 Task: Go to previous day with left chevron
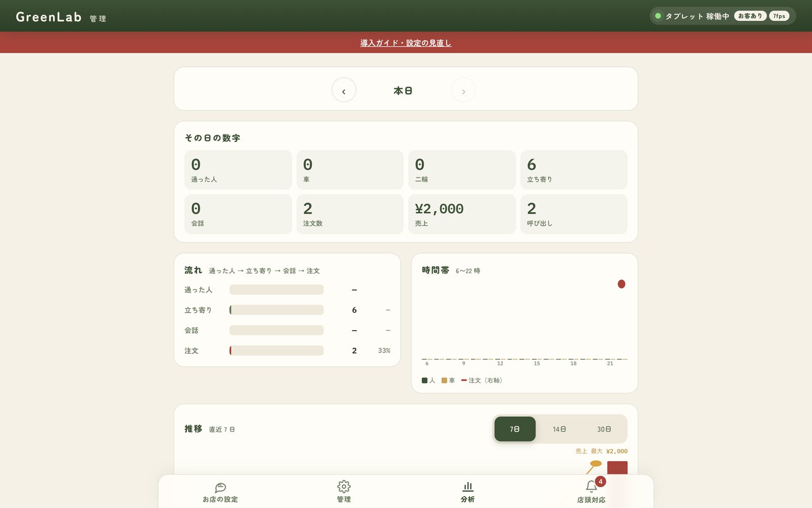pyautogui.click(x=344, y=90)
